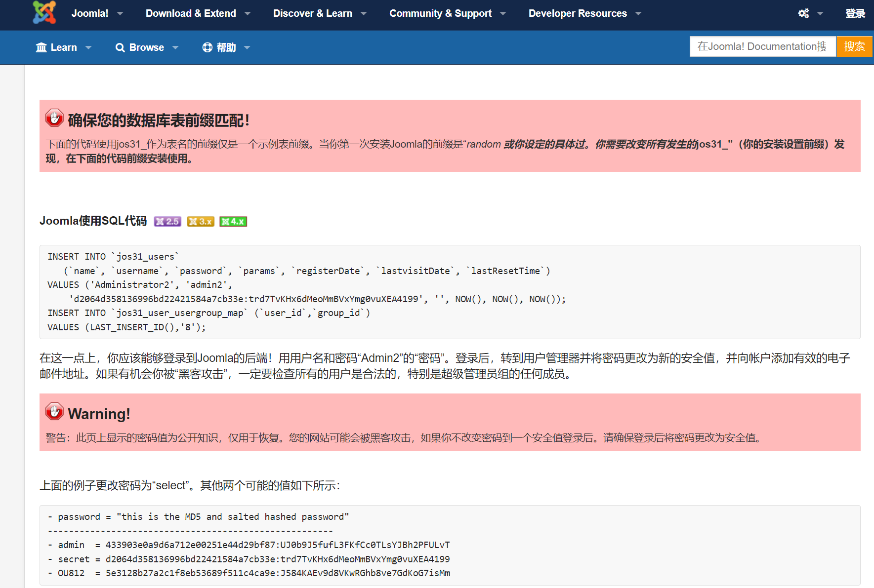Click the stop-hand icon beside 确保您的数据库表前缀匹配
The width and height of the screenshot is (874, 588).
(x=54, y=118)
